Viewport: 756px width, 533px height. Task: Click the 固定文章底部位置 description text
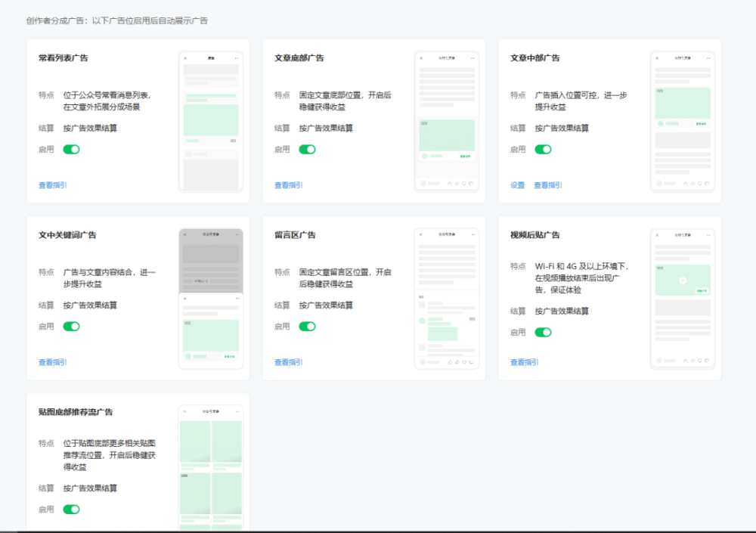345,101
